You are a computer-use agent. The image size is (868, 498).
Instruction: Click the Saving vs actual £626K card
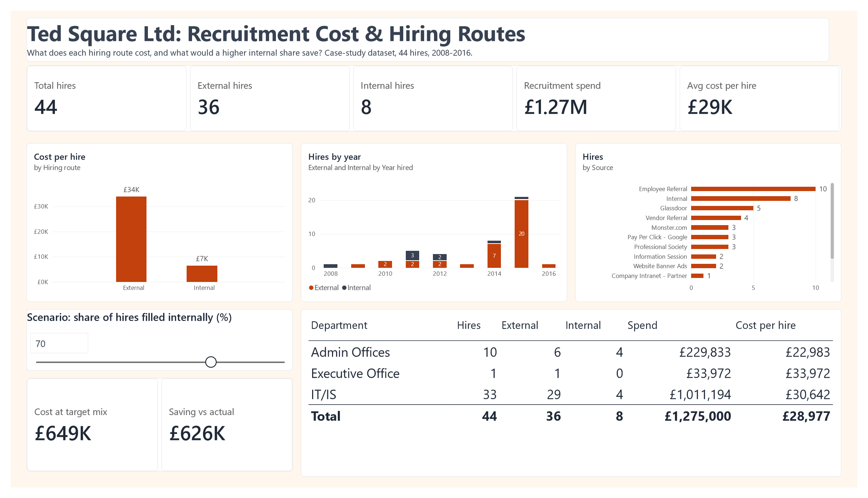tap(227, 425)
